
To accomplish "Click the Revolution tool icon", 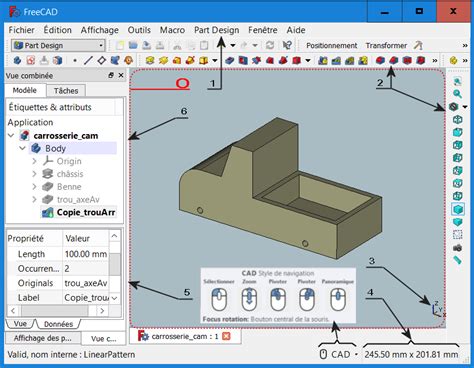I will [x=163, y=60].
